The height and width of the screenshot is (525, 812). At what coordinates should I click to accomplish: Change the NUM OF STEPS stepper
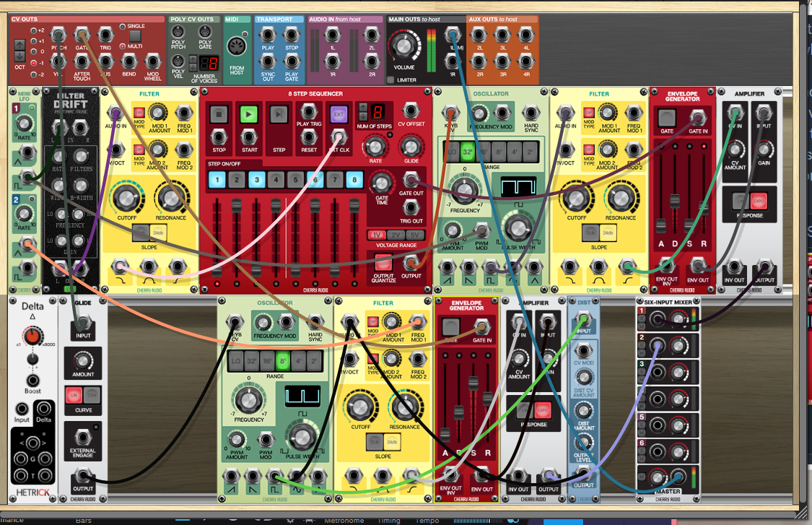[363, 111]
